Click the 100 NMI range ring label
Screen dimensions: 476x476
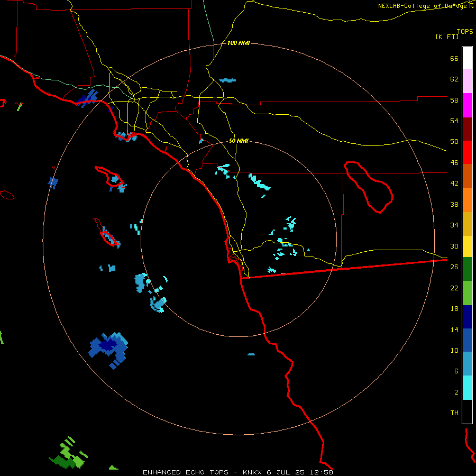pos(239,43)
